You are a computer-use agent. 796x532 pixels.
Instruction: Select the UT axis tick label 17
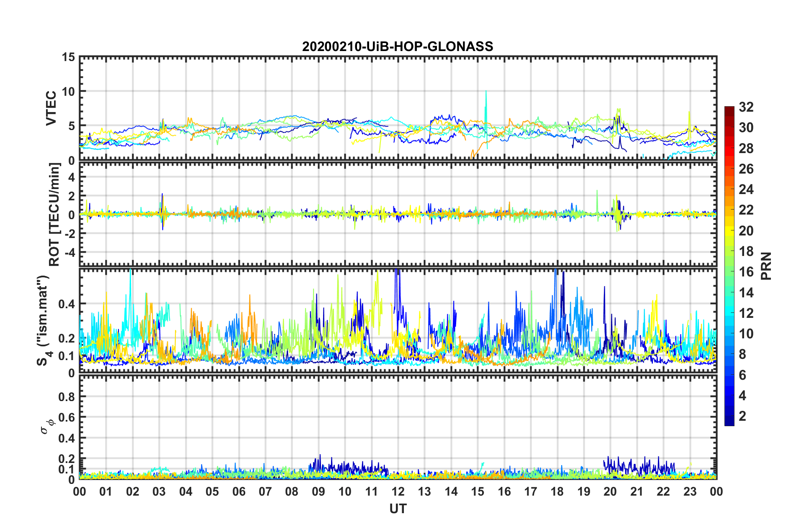point(531,491)
